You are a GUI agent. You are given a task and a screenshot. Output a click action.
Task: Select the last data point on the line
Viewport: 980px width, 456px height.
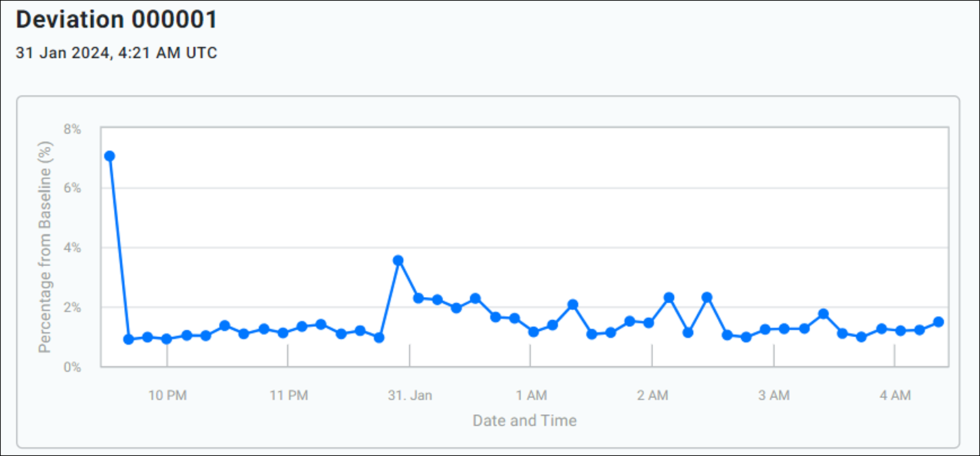tap(938, 322)
